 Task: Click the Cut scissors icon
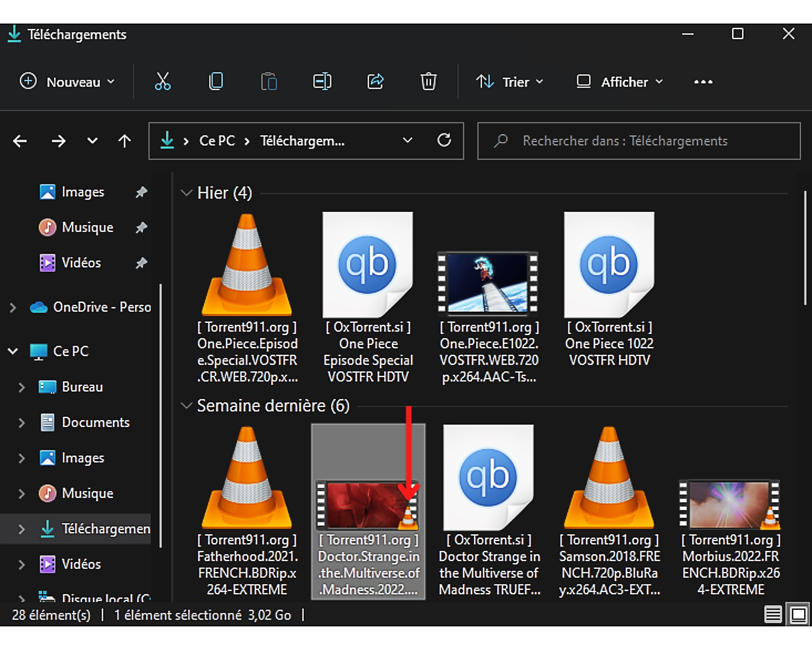[x=162, y=81]
